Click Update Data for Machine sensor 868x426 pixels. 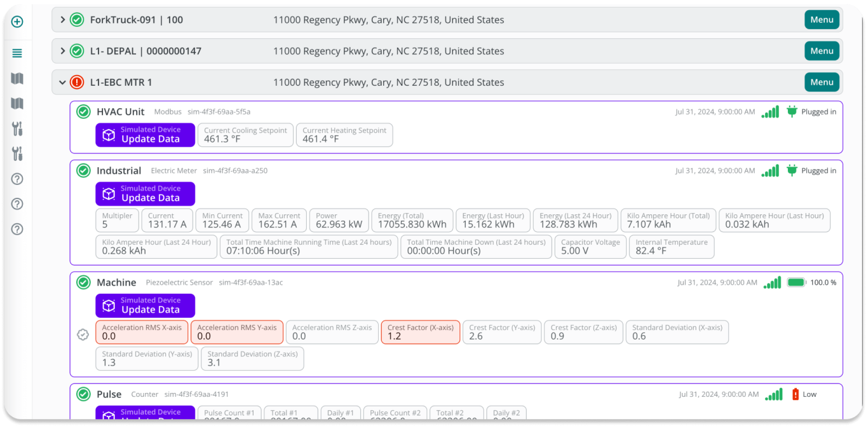(146, 306)
